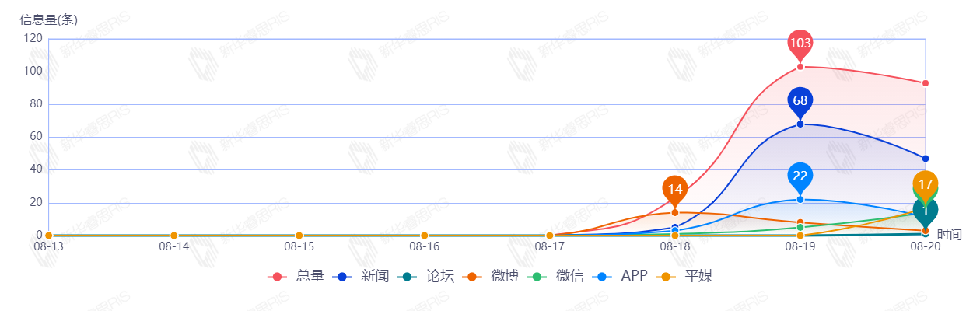Click the red 103 peak marker pin
980x311 pixels.
click(x=800, y=44)
